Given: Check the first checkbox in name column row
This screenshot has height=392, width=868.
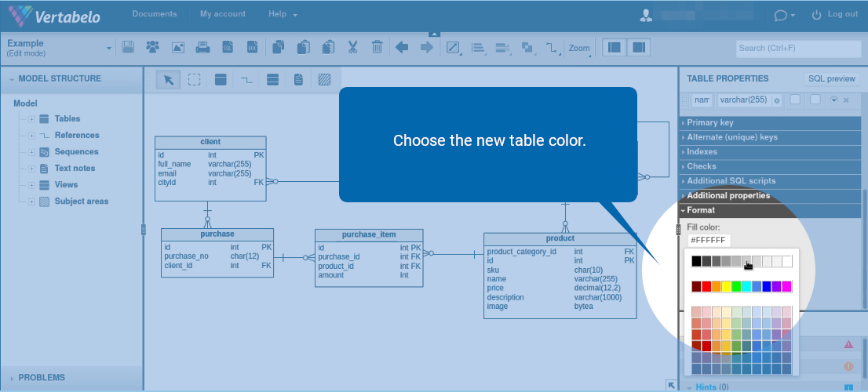Looking at the screenshot, I should pyautogui.click(x=795, y=100).
